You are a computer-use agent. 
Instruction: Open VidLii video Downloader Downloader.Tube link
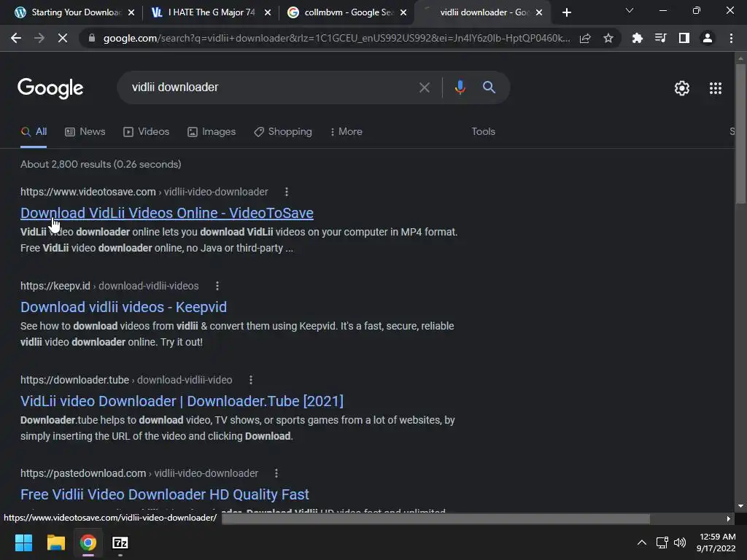tap(182, 401)
